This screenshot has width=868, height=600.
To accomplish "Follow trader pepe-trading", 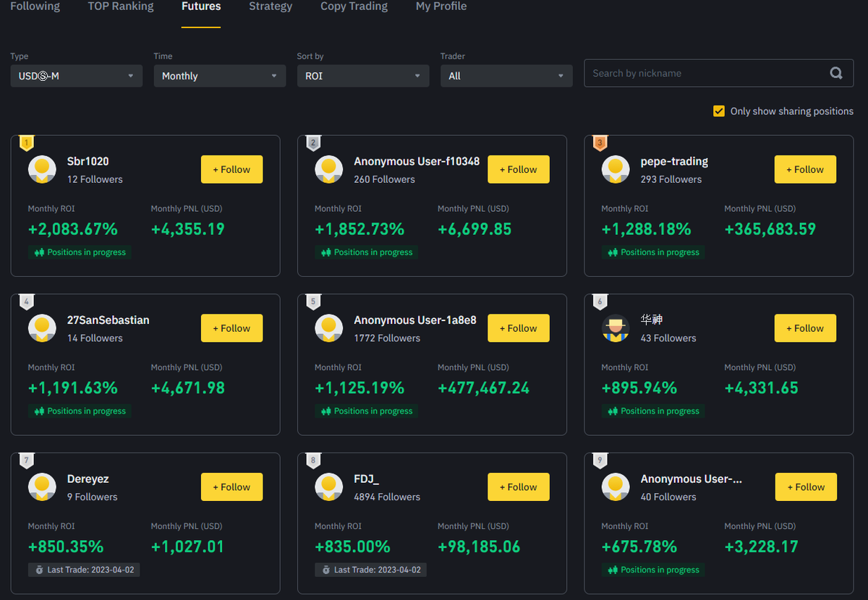I will pos(805,169).
